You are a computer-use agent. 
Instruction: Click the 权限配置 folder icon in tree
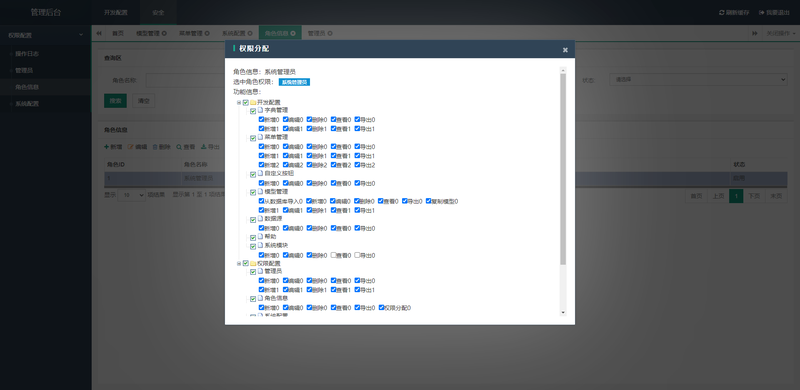point(253,263)
